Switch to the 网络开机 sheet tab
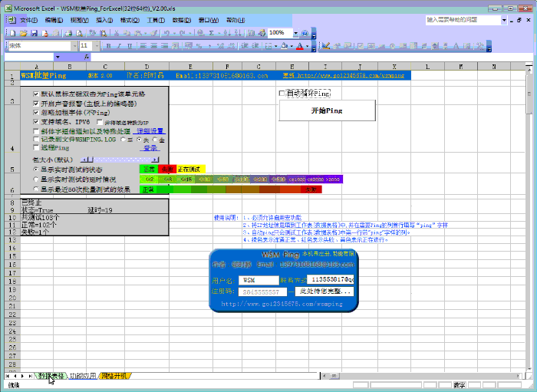 pyautogui.click(x=114, y=376)
